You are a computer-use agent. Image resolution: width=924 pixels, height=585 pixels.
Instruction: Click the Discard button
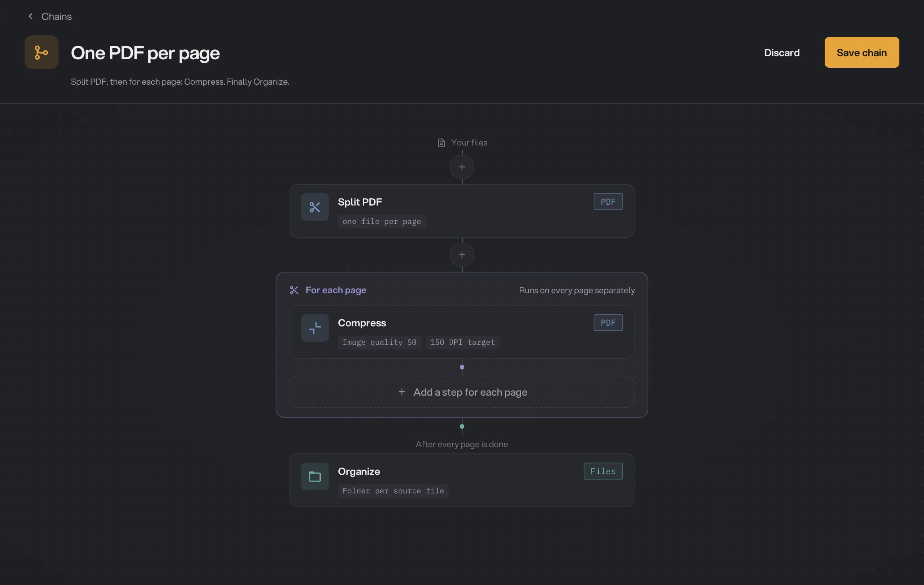pos(782,53)
